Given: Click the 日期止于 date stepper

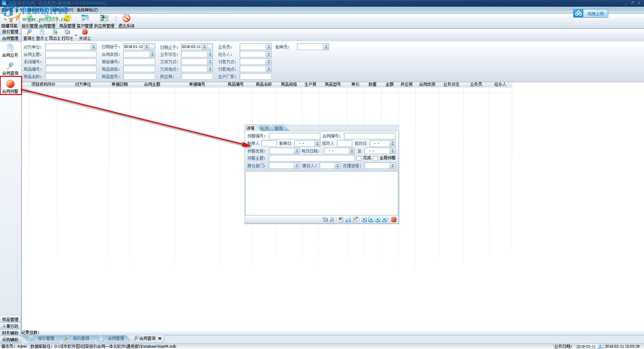Looking at the screenshot, I should pyautogui.click(x=204, y=47).
